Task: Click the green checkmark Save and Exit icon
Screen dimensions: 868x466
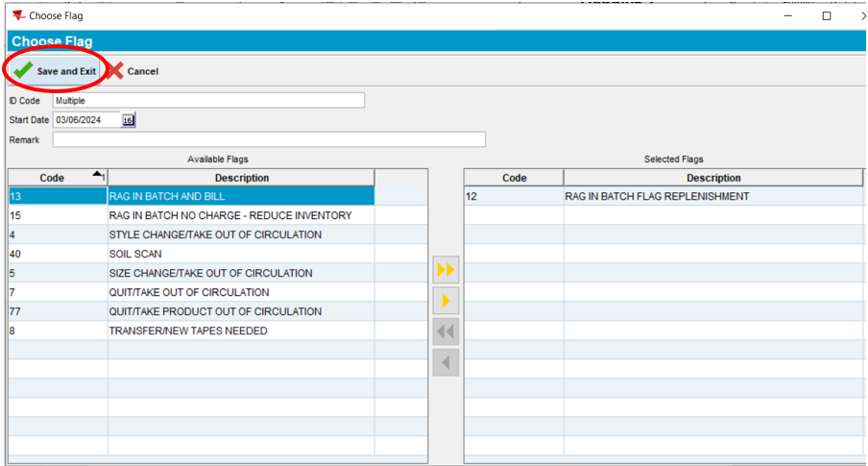Action: (23, 71)
